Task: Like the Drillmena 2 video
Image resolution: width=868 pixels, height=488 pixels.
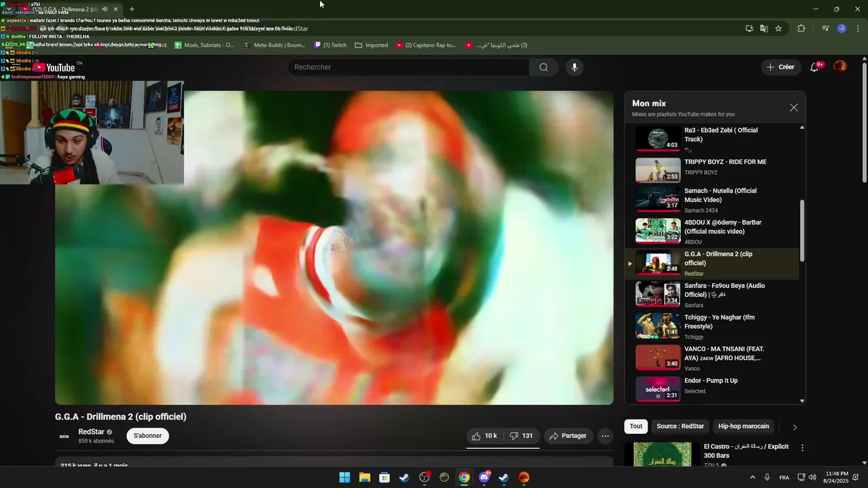Action: click(x=486, y=436)
